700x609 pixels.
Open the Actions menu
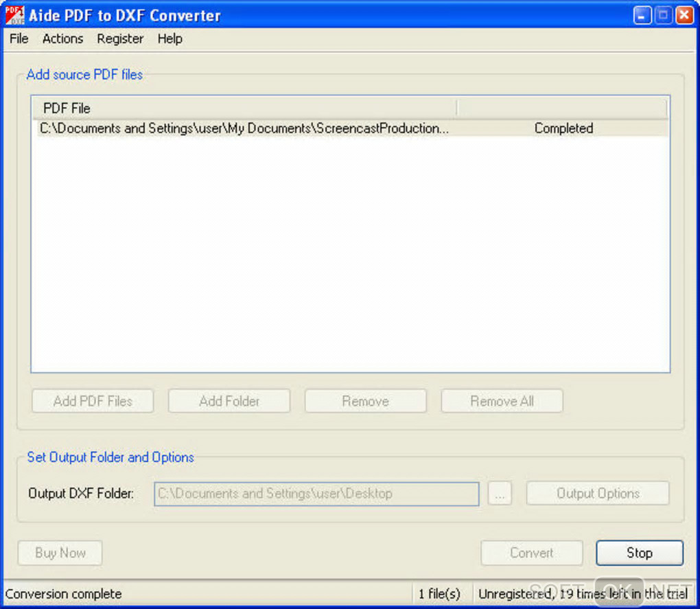click(x=63, y=39)
